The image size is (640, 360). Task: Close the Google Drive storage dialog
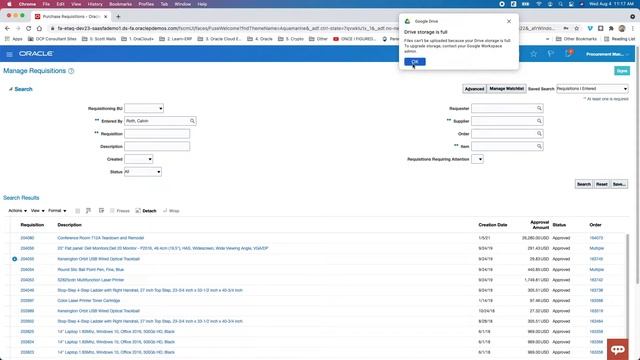click(509, 21)
